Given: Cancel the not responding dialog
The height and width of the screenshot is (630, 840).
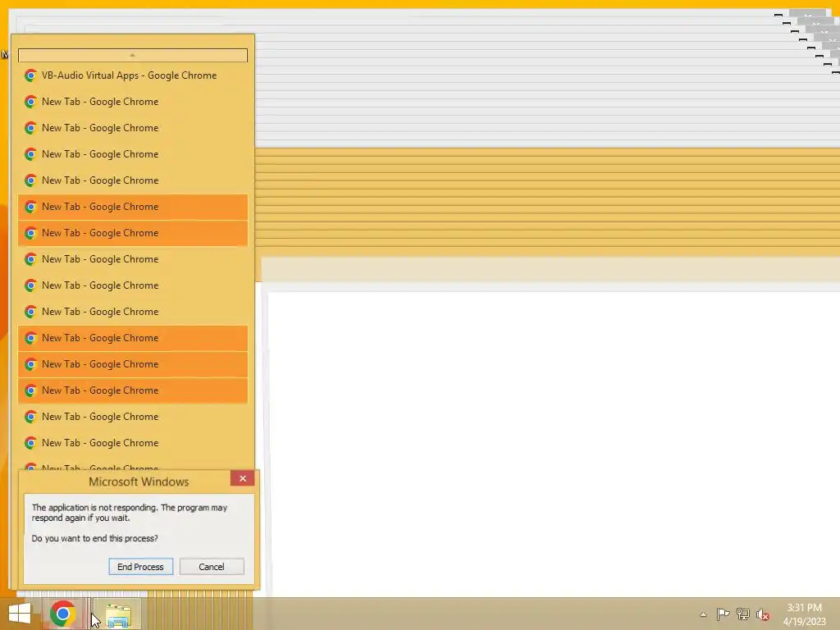Looking at the screenshot, I should [x=212, y=567].
